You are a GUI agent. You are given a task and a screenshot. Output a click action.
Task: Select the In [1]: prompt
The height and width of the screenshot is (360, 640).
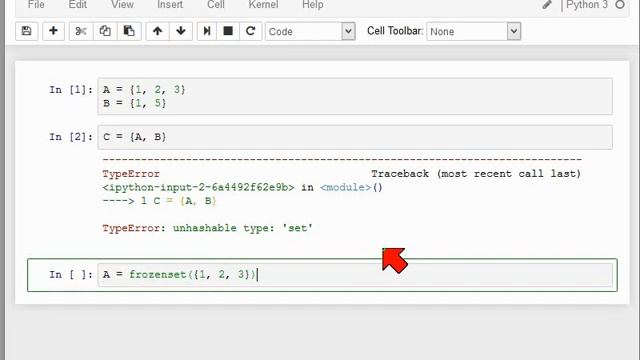pyautogui.click(x=71, y=90)
